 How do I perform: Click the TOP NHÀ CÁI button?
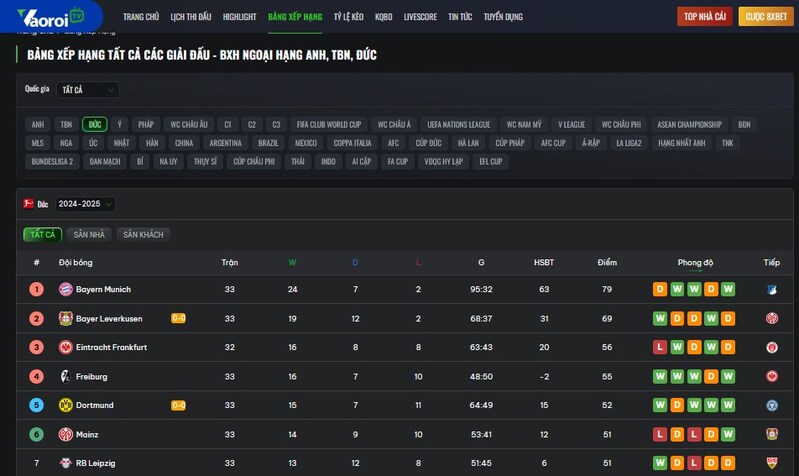click(x=705, y=17)
